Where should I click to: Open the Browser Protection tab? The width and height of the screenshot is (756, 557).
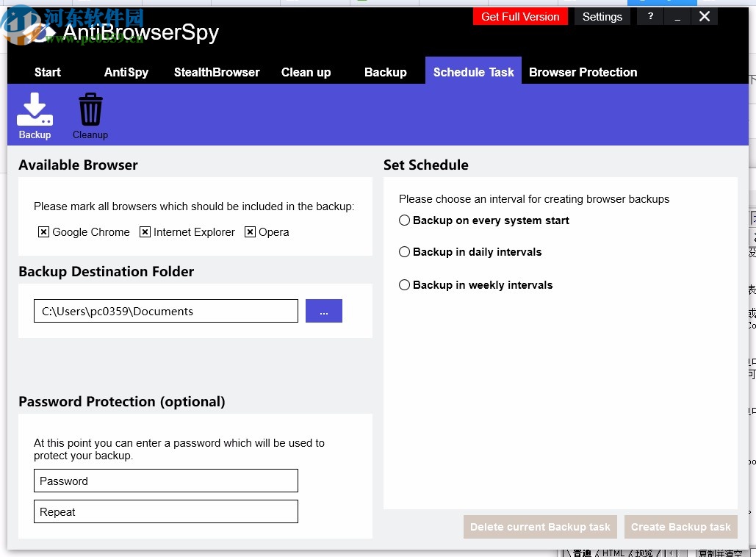coord(583,72)
